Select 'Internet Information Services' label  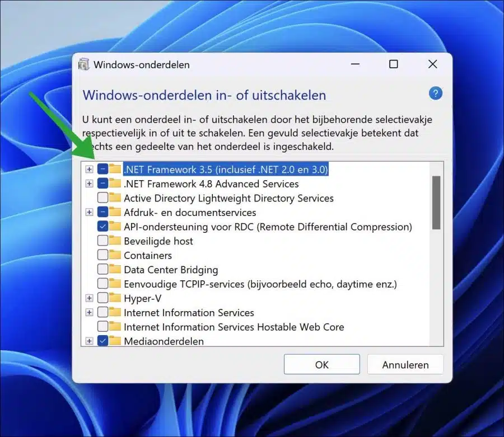tap(189, 312)
